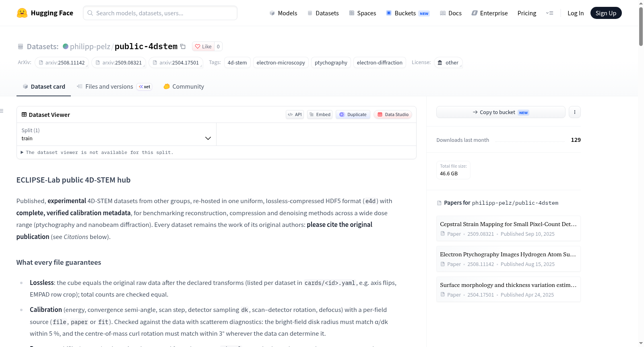Open the Community tab
This screenshot has height=347, width=644.
184,87
